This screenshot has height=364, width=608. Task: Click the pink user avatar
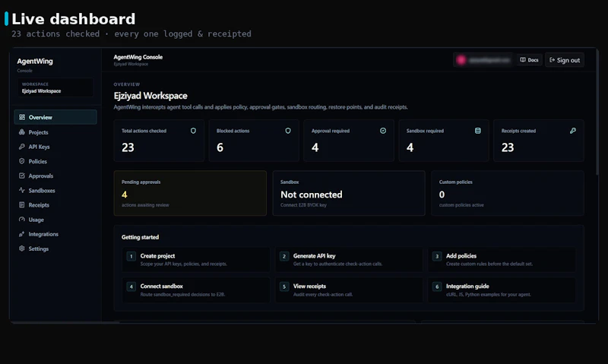coord(461,60)
